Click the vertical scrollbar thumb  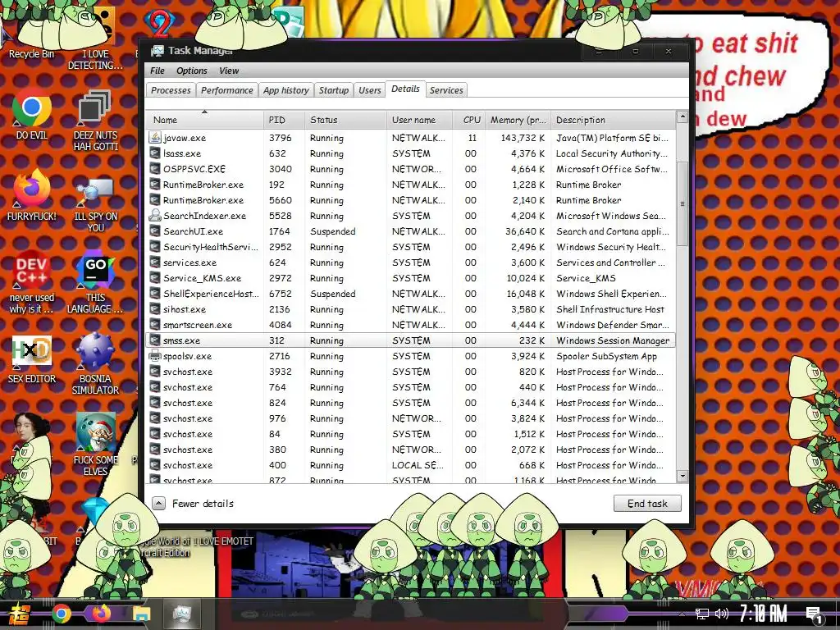(682, 203)
